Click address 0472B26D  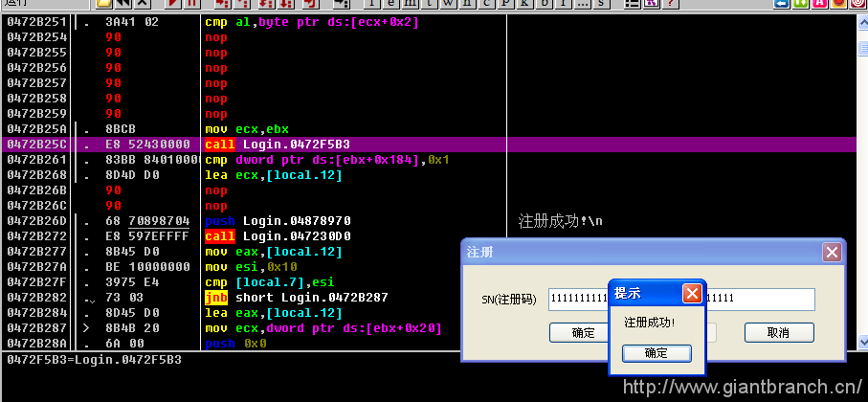36,221
